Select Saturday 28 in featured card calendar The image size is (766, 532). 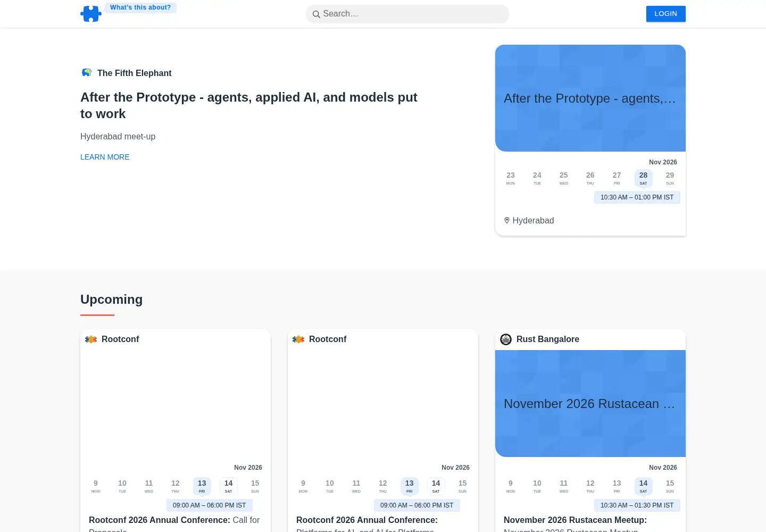pyautogui.click(x=643, y=178)
